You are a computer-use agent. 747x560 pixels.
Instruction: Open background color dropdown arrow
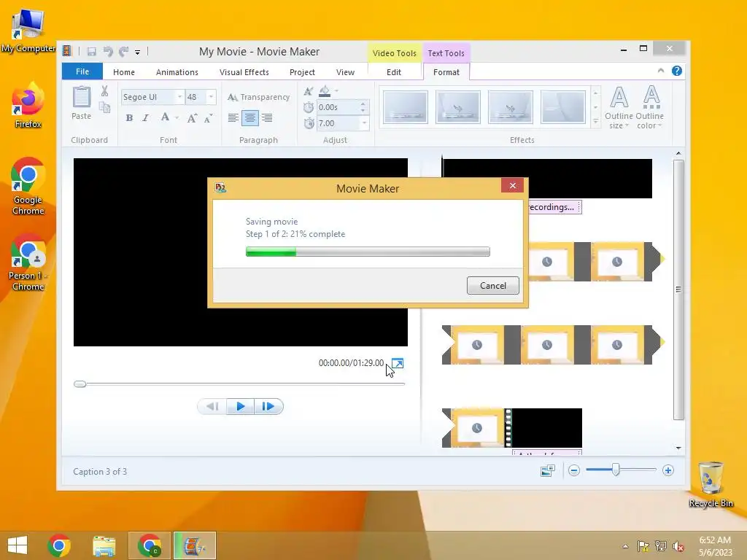(x=336, y=90)
